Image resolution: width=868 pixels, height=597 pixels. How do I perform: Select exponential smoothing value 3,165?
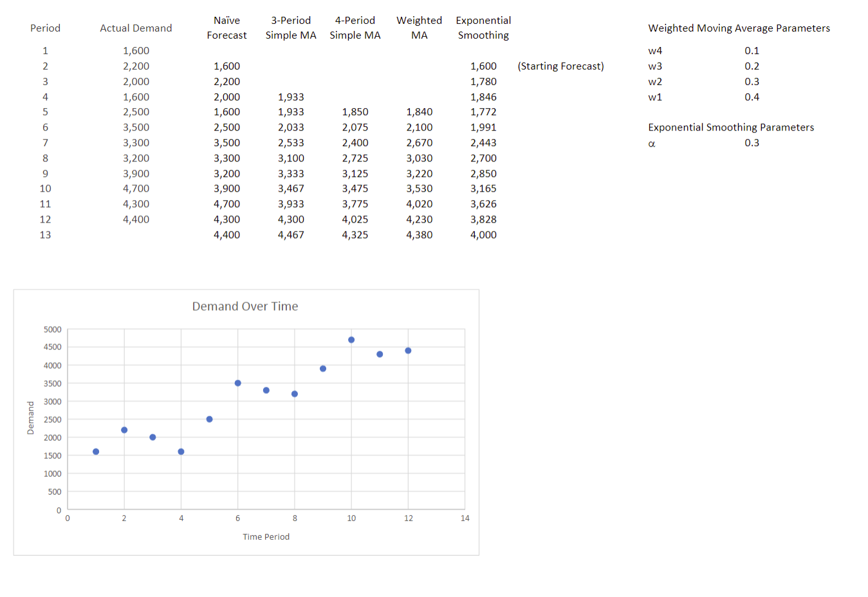[x=483, y=188]
